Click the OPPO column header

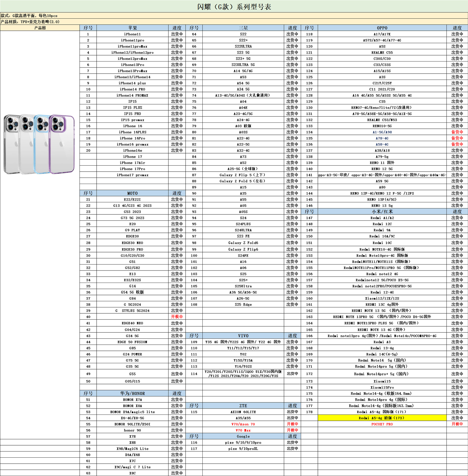point(382,28)
